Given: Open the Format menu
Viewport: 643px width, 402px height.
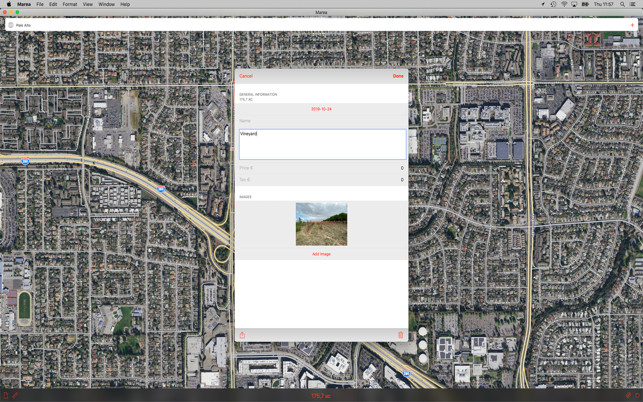Looking at the screenshot, I should [x=70, y=4].
